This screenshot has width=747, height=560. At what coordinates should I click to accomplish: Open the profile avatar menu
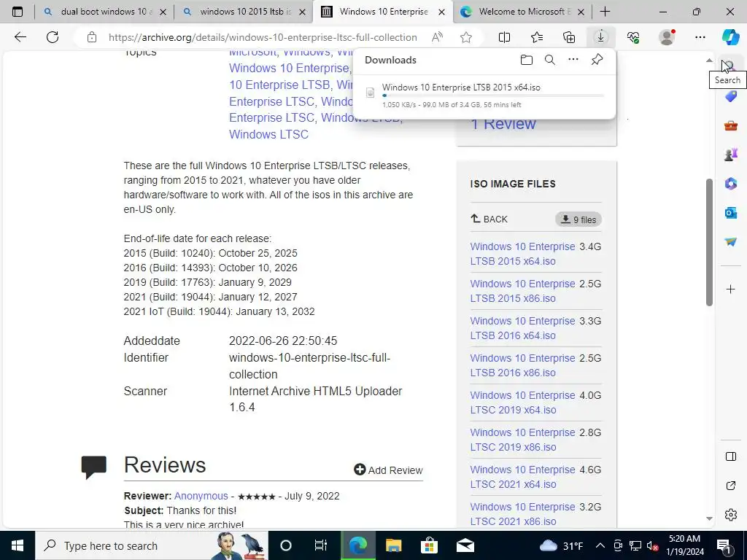coord(667,37)
